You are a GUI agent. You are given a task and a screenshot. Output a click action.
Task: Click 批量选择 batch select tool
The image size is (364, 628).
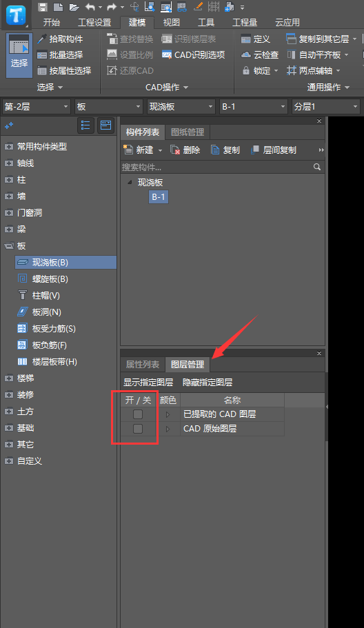coord(60,55)
